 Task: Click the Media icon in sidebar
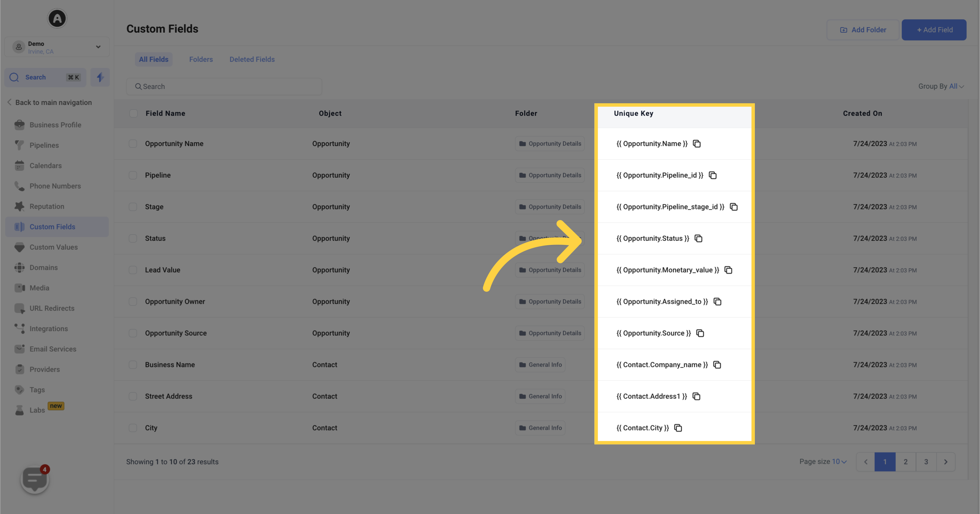19,288
